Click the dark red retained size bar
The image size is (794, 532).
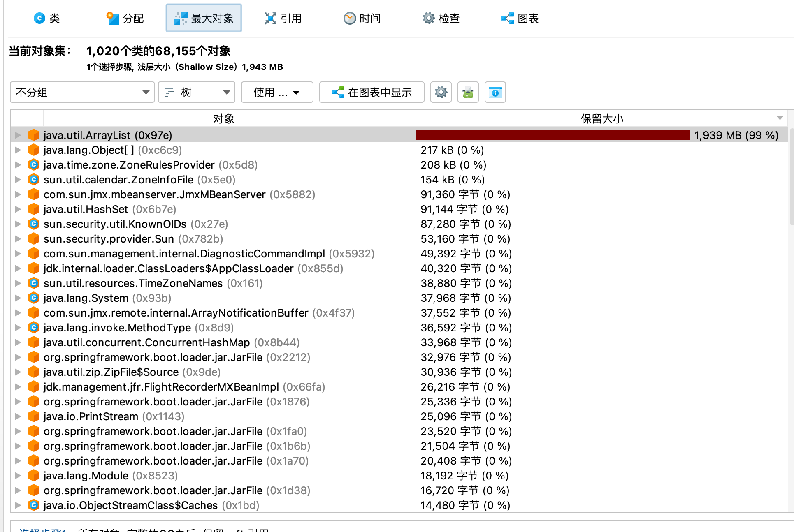(553, 135)
